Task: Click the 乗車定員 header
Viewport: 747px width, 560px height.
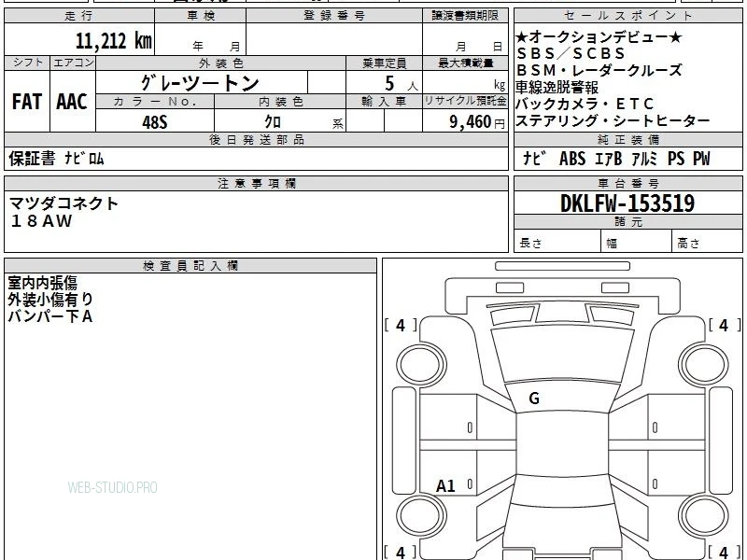Action: point(384,63)
